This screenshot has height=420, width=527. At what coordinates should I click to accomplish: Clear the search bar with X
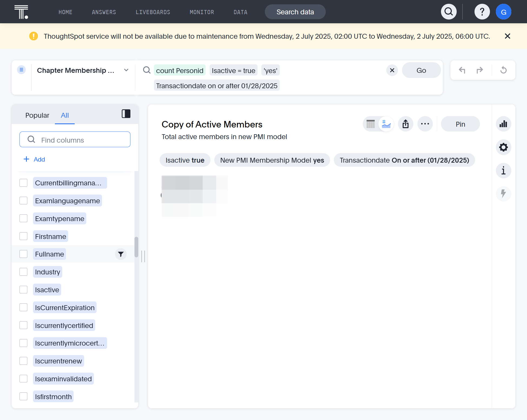(392, 70)
